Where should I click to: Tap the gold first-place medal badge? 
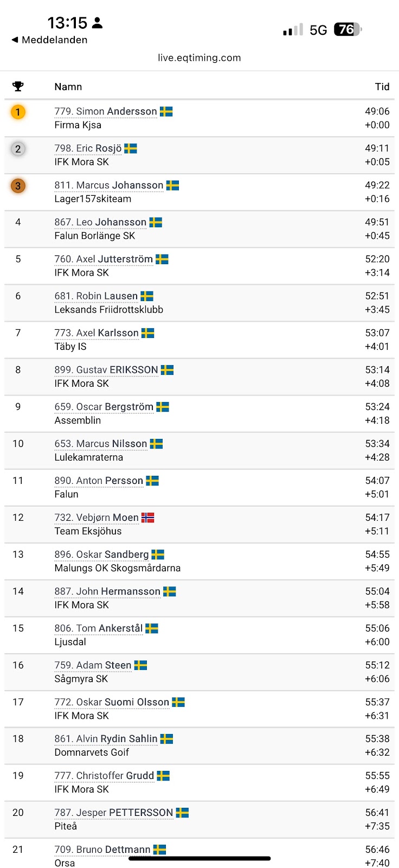(18, 112)
